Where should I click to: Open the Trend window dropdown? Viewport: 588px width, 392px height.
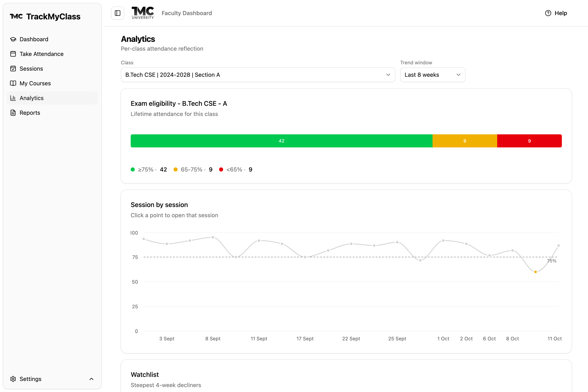coord(432,75)
